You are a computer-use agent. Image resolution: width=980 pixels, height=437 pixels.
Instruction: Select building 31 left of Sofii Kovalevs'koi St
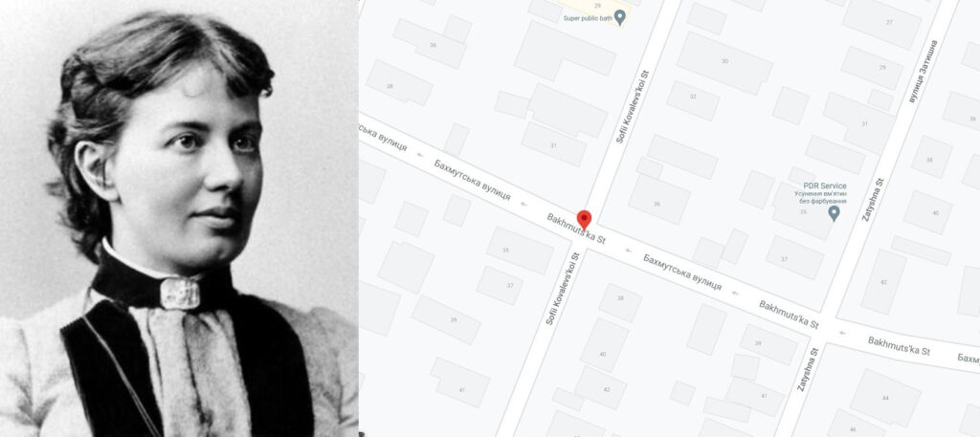[x=553, y=144]
